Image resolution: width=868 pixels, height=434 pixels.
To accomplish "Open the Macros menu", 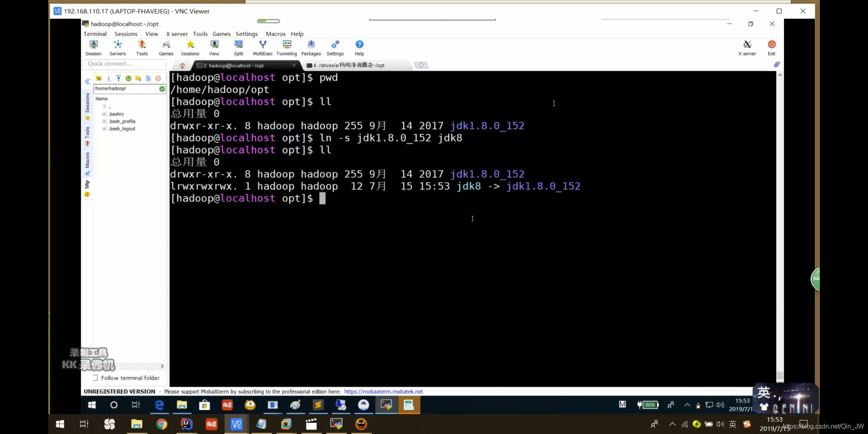I will point(276,34).
